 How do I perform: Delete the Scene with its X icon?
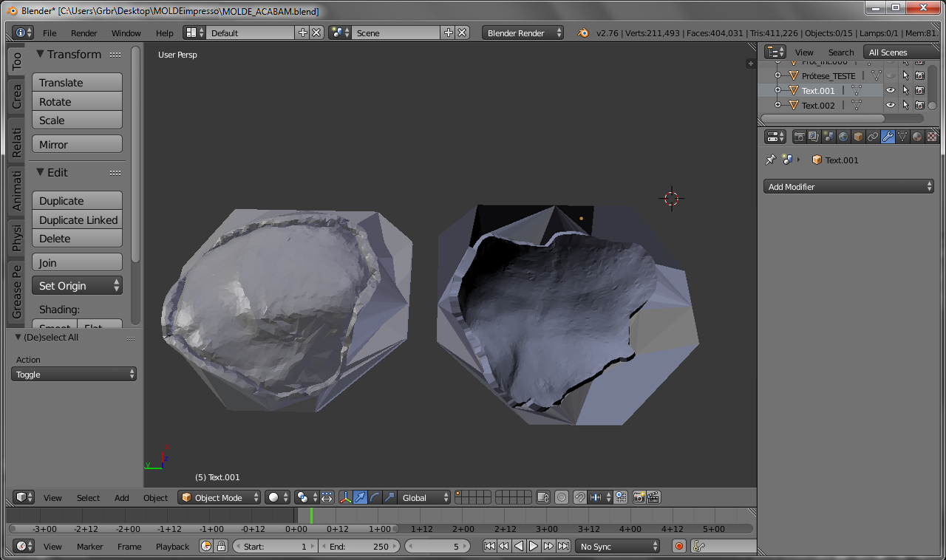(x=462, y=33)
